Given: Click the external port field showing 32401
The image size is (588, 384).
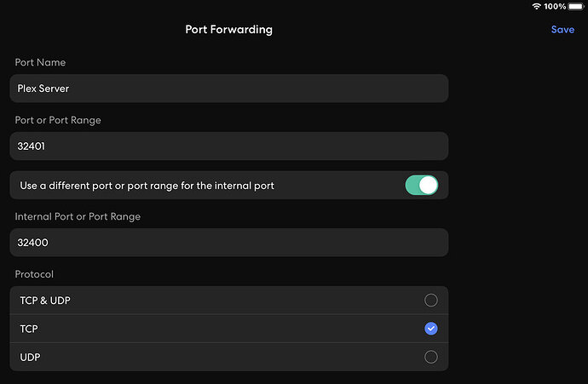Looking at the screenshot, I should pyautogui.click(x=228, y=146).
